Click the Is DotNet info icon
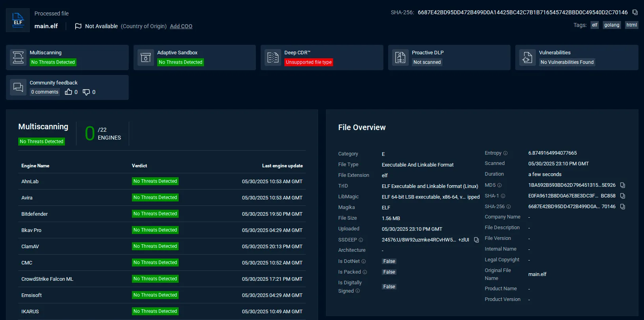The width and height of the screenshot is (644, 320). click(x=364, y=261)
